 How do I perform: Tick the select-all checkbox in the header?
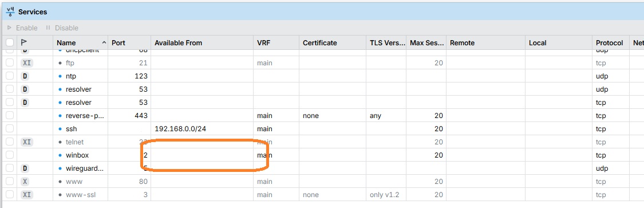[10, 43]
